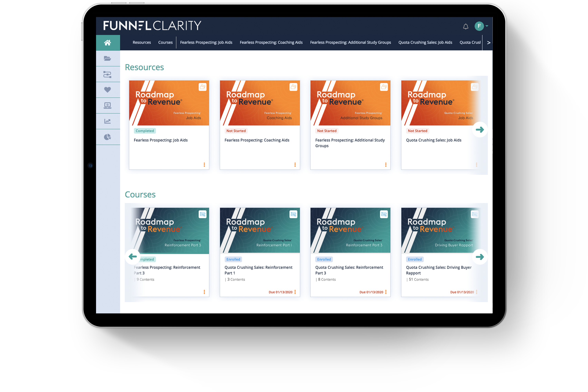Move the Courses carousel back with the left arrow
This screenshot has height=392, width=588.
tap(133, 257)
